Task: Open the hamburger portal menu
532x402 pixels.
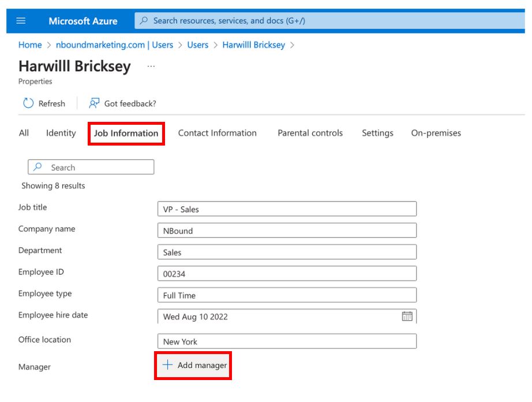Action: pyautogui.click(x=21, y=21)
